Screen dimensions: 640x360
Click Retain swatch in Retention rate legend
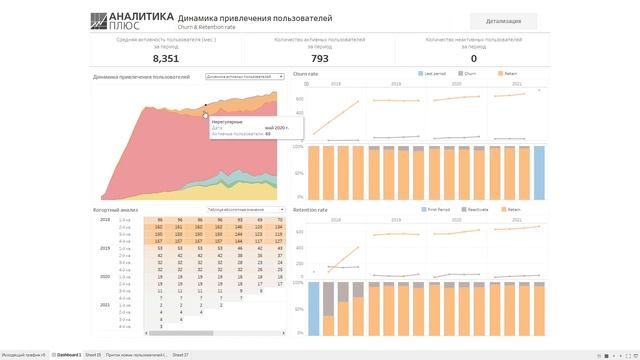point(504,209)
